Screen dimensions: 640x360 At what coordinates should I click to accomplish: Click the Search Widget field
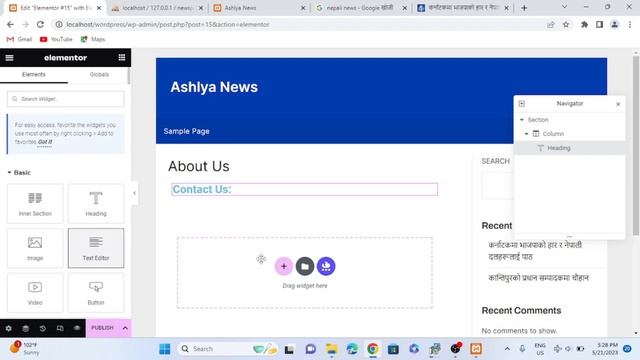tap(66, 99)
